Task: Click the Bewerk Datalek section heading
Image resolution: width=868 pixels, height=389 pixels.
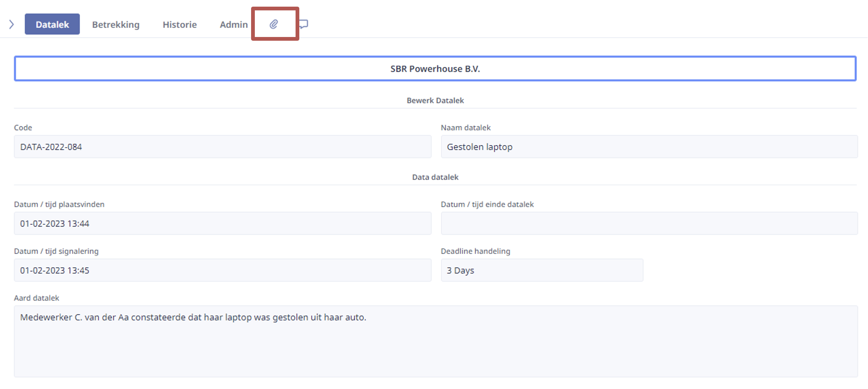Action: [435, 101]
